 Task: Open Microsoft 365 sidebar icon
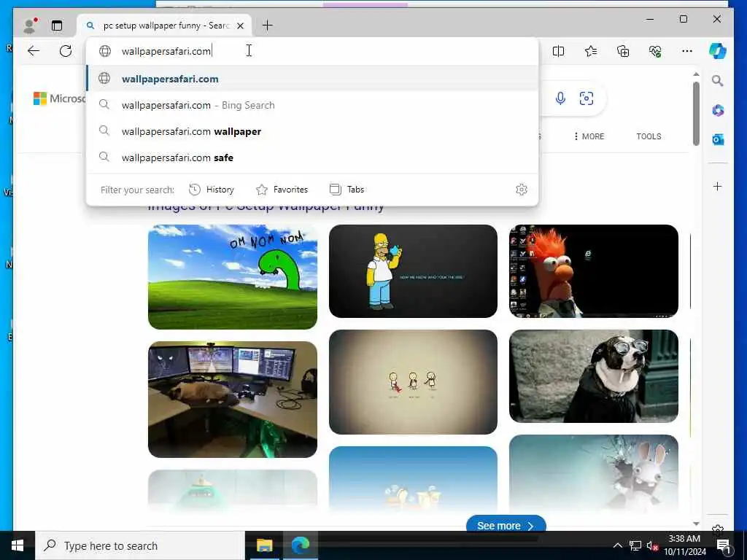tap(718, 111)
